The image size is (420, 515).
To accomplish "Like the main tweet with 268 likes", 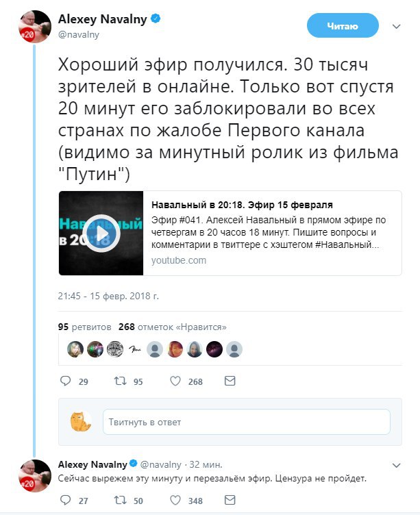I will tap(175, 381).
